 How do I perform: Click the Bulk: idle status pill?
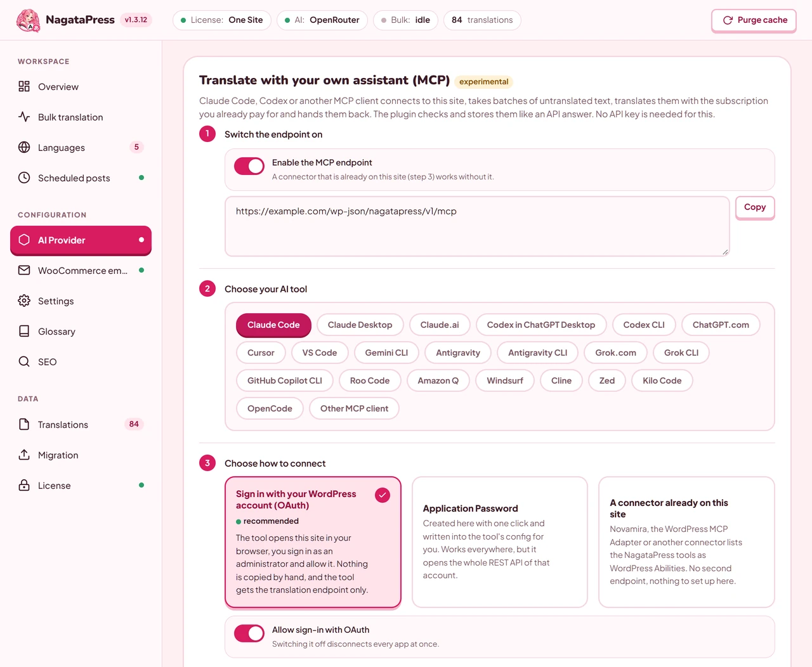[406, 20]
